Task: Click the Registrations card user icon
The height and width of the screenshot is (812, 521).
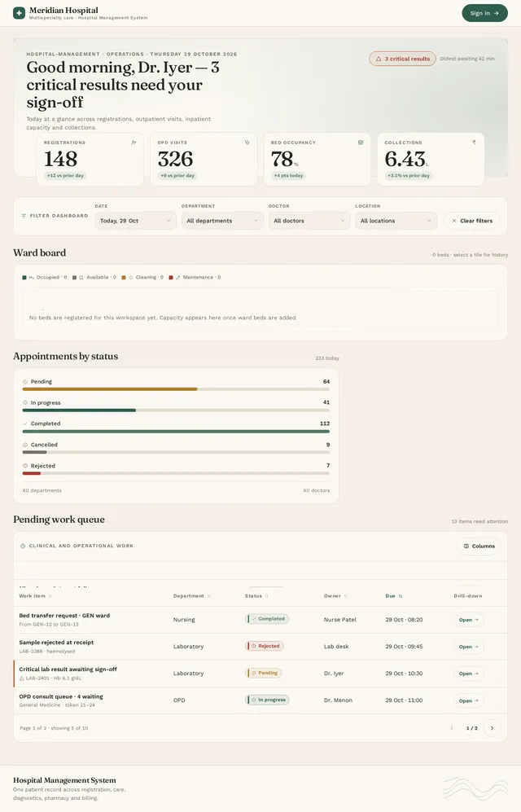Action: point(134,143)
